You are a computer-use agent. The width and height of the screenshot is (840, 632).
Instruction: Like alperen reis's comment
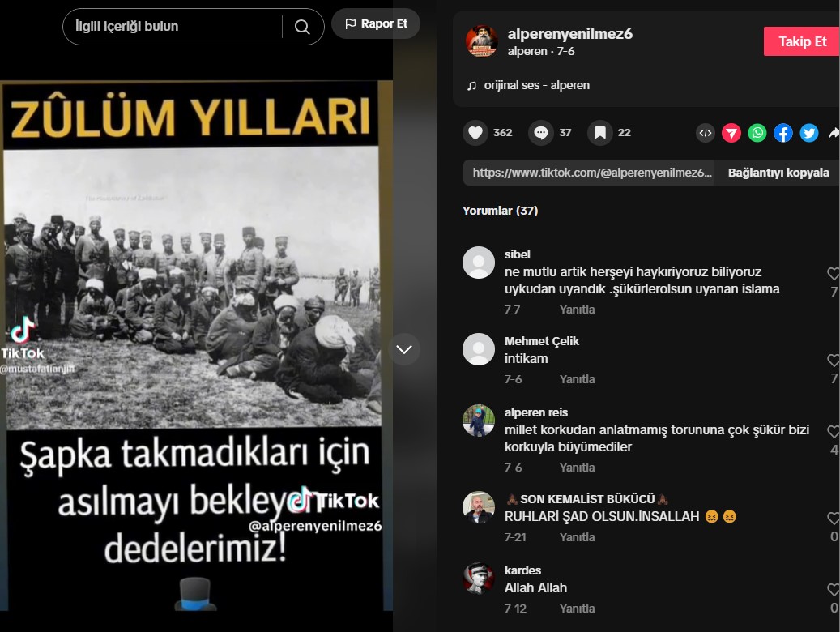[833, 432]
